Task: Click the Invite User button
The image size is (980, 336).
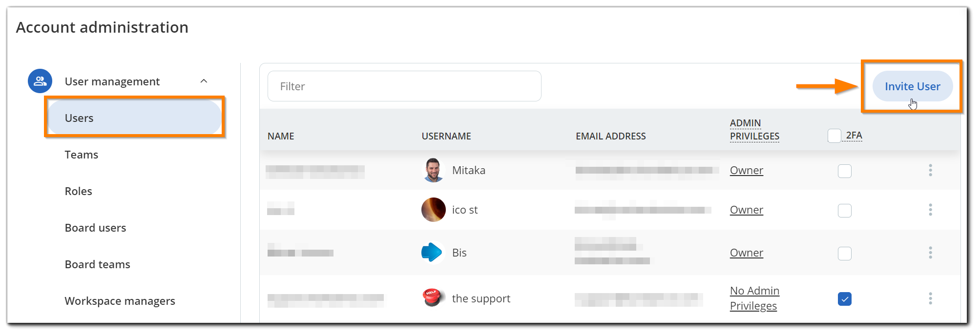Action: pos(912,86)
